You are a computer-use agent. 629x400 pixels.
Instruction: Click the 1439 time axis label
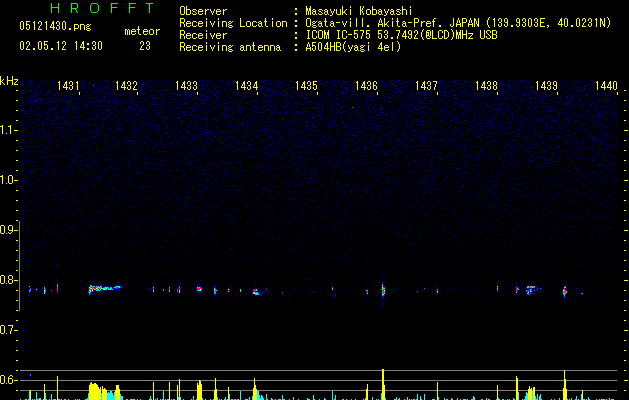(x=546, y=86)
